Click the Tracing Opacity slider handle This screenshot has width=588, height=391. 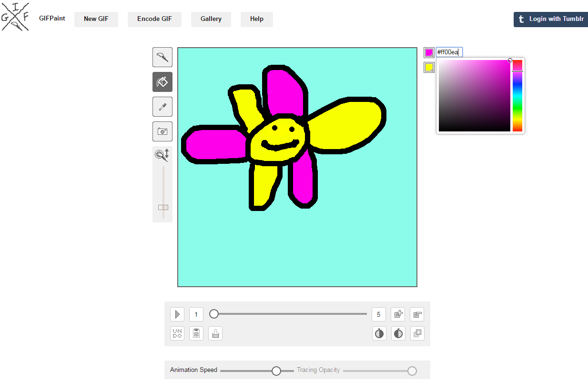pos(412,371)
